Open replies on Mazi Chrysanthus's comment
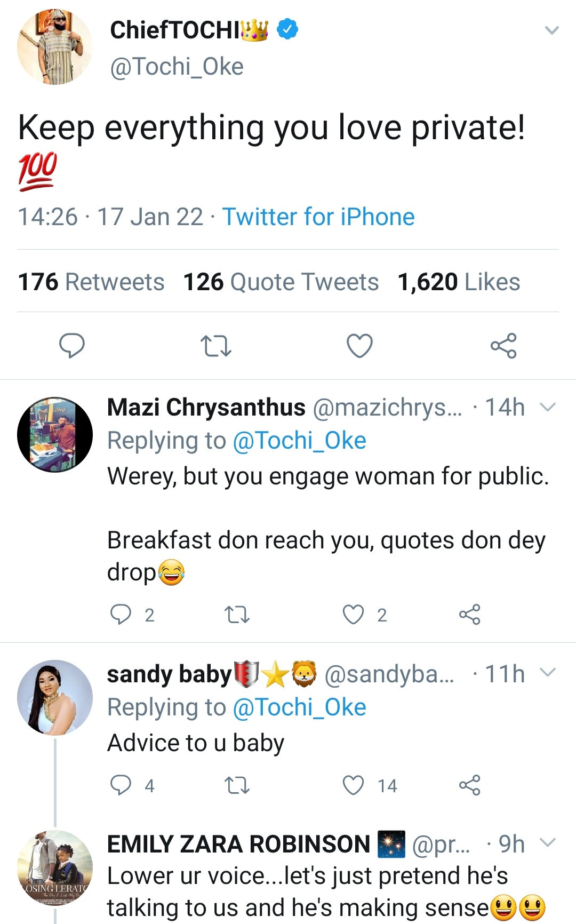This screenshot has height=924, width=576. [121, 615]
